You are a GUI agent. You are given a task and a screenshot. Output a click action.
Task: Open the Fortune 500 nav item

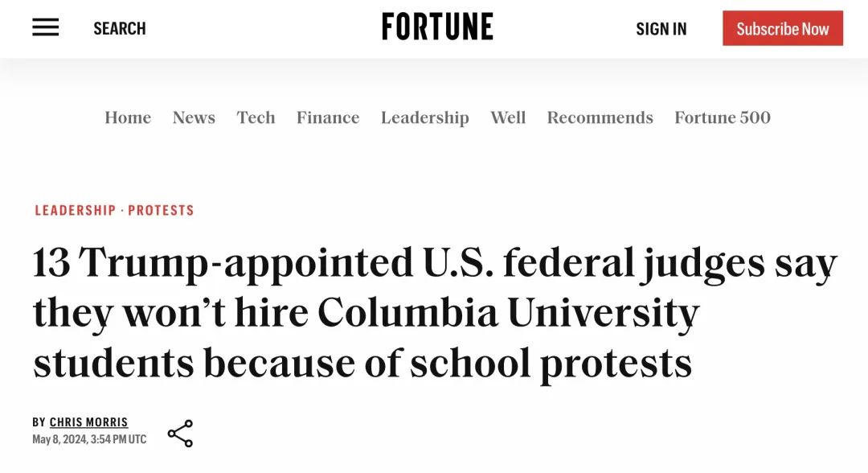723,117
